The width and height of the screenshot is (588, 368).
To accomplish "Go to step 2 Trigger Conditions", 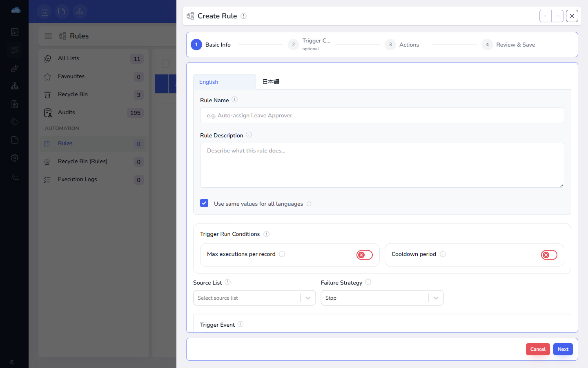I will click(x=310, y=45).
